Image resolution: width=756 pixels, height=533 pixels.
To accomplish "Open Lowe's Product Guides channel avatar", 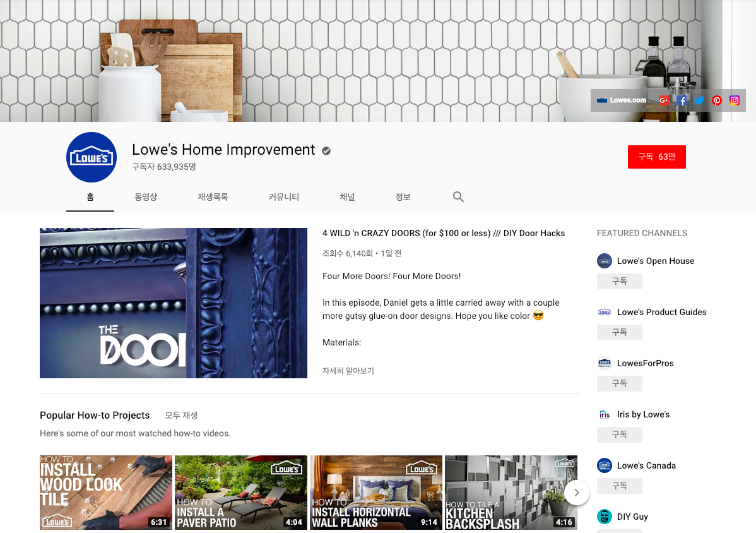I will click(x=605, y=312).
